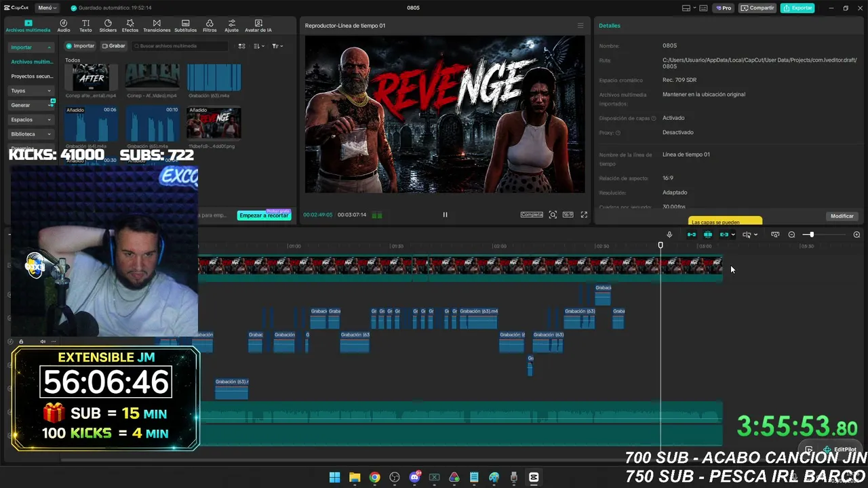Open the Audio panel
The height and width of the screenshot is (488, 868).
[64, 26]
